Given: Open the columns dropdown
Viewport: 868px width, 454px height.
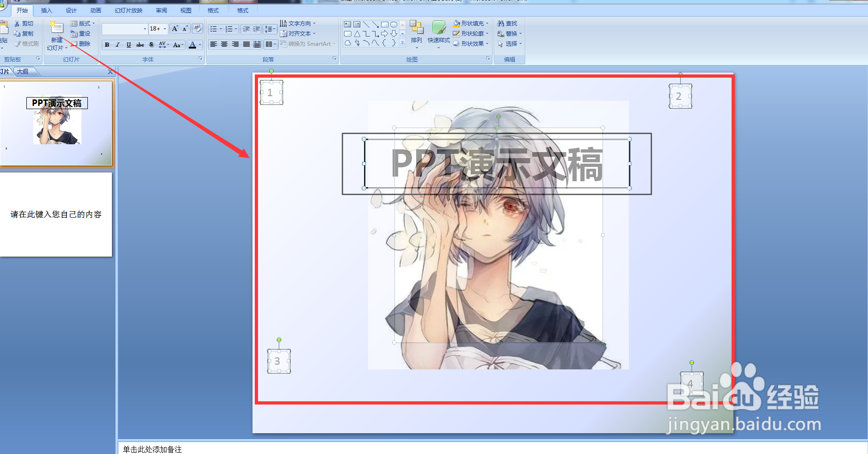Looking at the screenshot, I should [x=271, y=44].
